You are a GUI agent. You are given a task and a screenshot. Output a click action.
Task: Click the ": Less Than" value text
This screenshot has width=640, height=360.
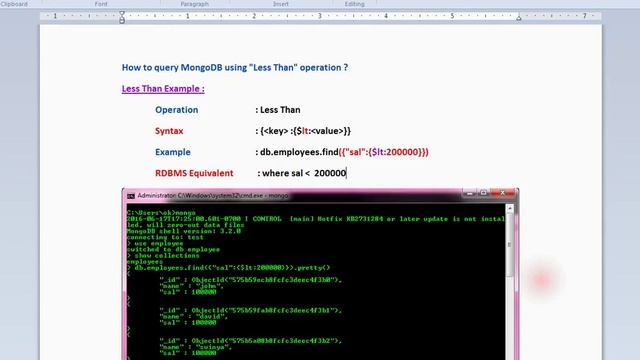[278, 110]
